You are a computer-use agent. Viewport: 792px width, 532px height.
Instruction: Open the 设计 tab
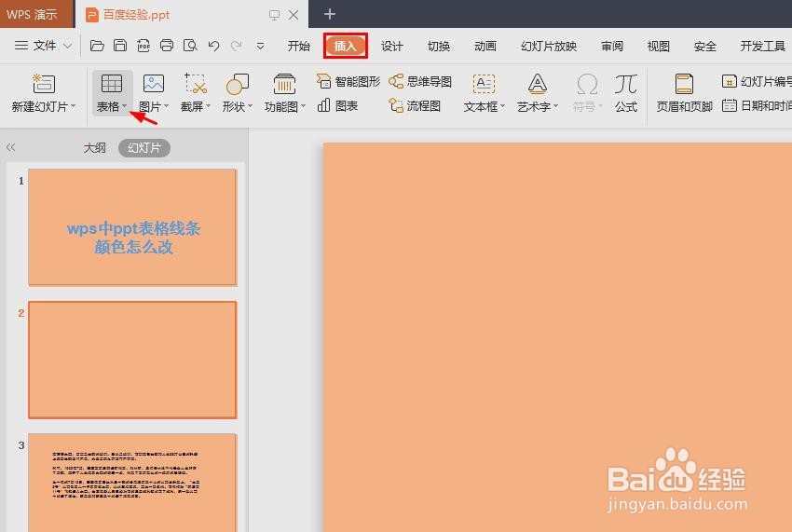point(392,46)
